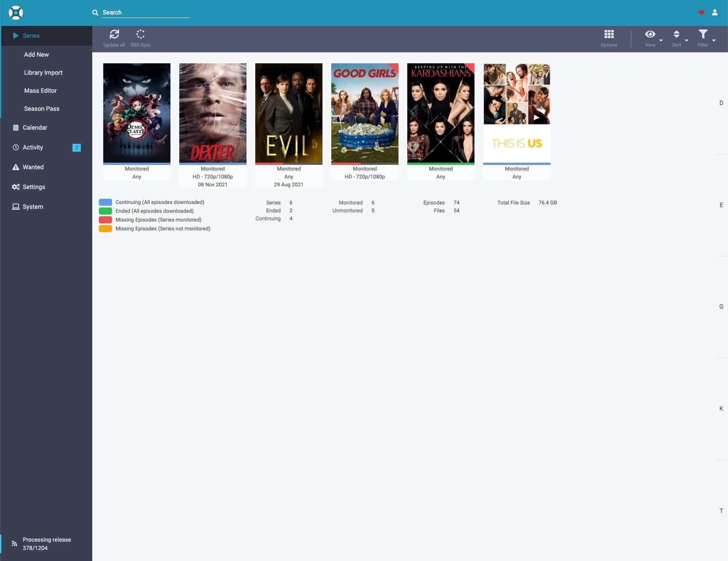This screenshot has height=561, width=728.
Task: Click Evil's 29 Aug 2021 date
Action: (289, 185)
